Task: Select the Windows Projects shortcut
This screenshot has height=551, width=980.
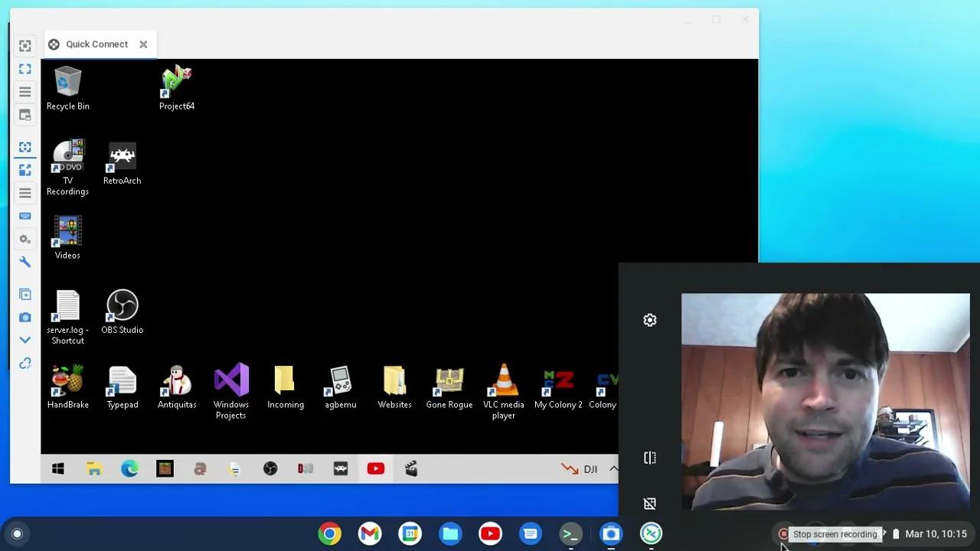Action: (x=231, y=392)
